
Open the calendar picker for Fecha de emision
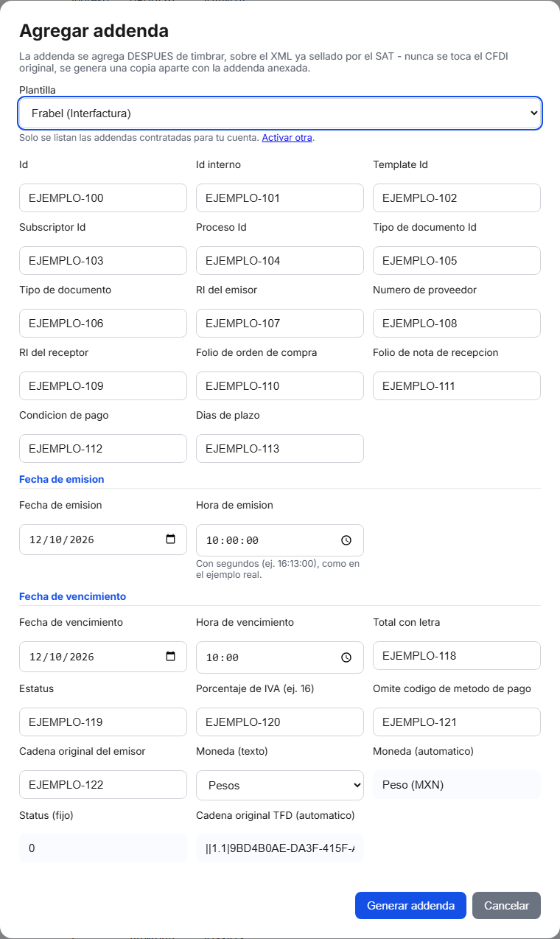pos(171,540)
